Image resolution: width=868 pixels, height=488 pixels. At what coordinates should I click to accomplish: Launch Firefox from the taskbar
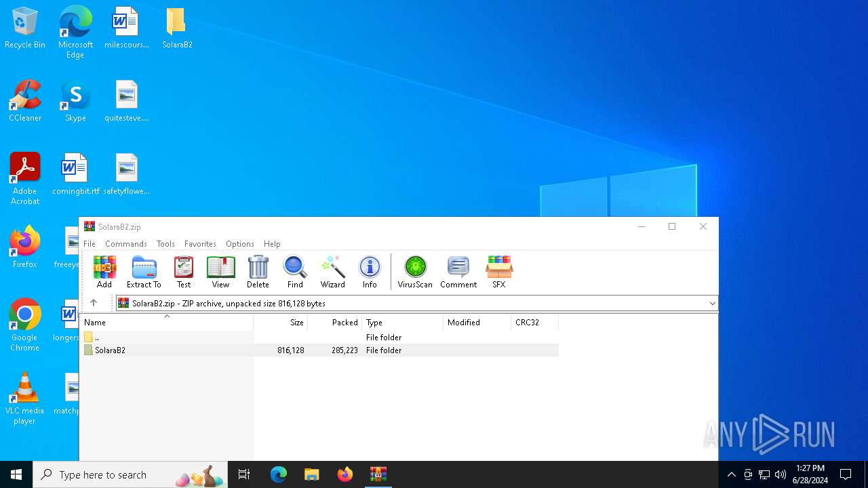coord(345,474)
